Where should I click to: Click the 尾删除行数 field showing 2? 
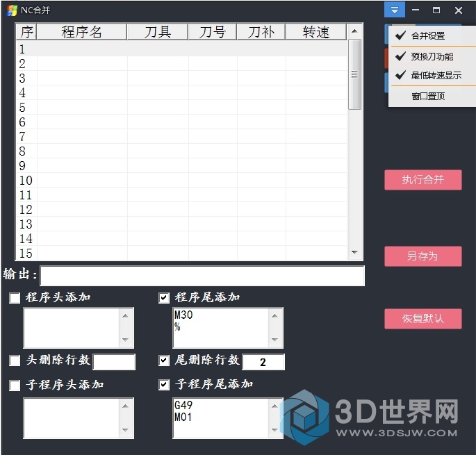click(263, 362)
